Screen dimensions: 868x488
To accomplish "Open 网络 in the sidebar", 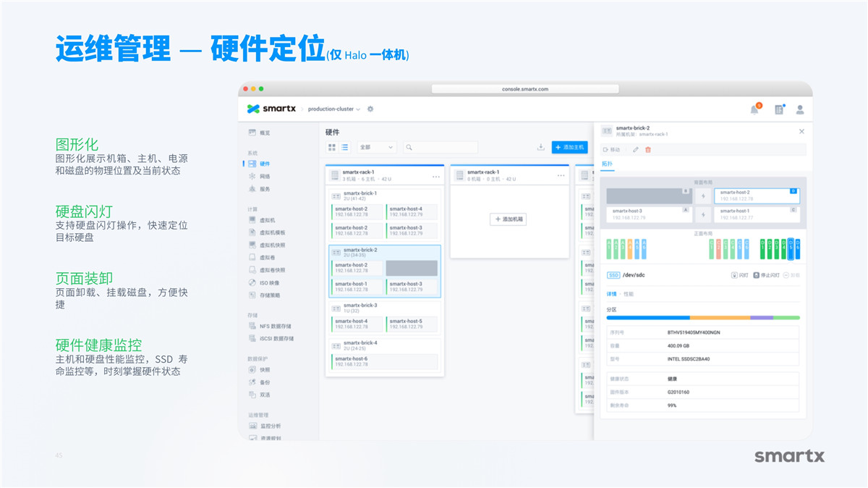I will click(x=260, y=176).
